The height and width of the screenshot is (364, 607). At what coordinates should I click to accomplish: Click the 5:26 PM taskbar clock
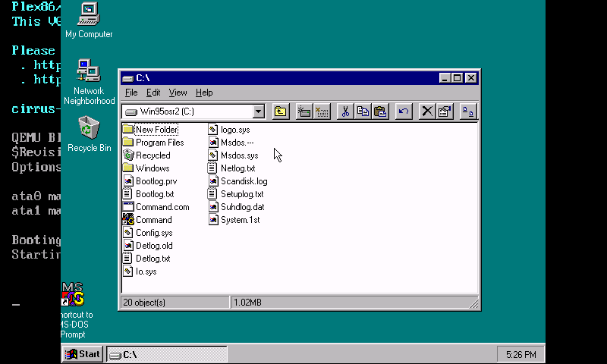(x=521, y=354)
